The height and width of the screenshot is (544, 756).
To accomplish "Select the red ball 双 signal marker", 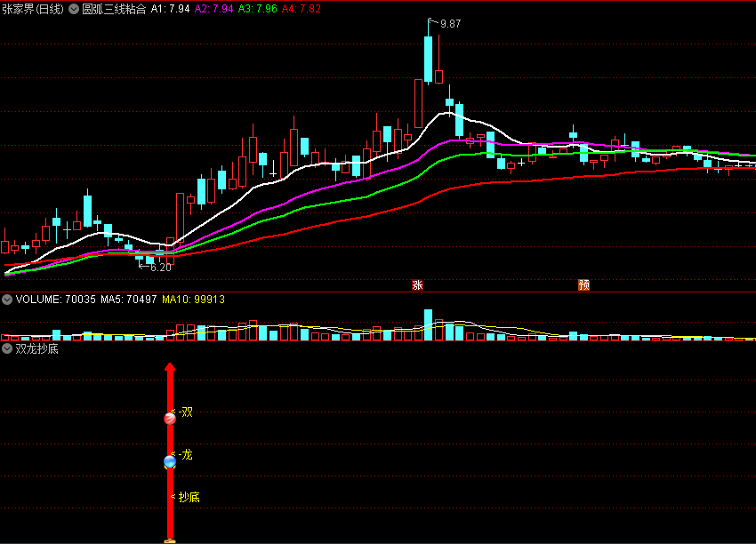I will (170, 419).
